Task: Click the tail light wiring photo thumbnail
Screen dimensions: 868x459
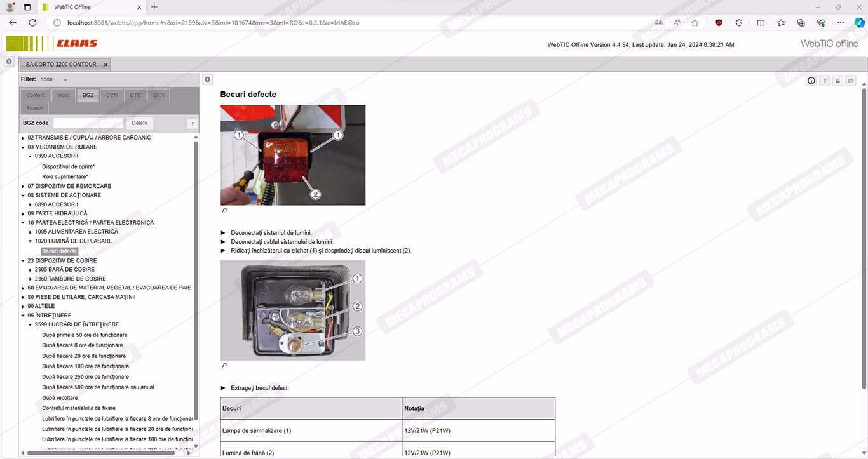Action: [292, 310]
